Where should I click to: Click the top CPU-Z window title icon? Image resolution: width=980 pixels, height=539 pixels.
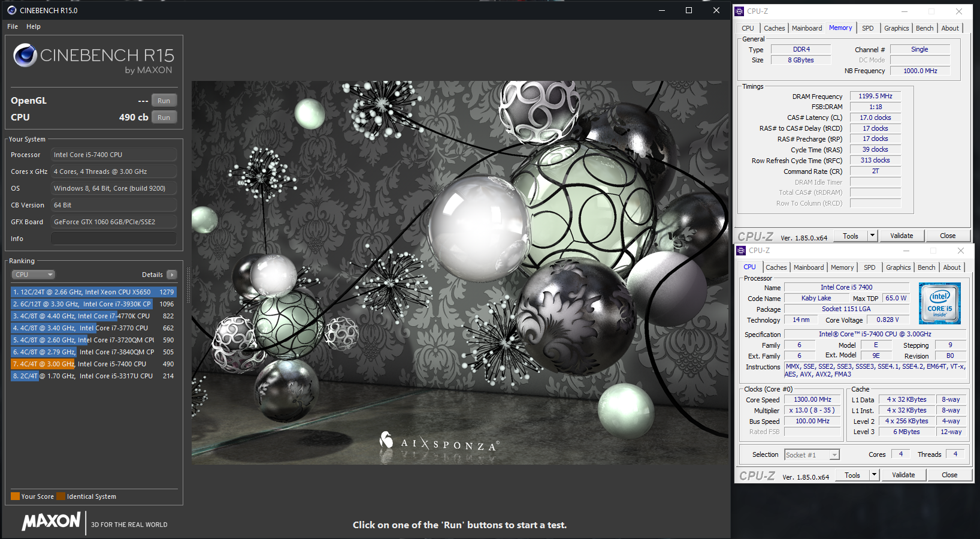(739, 11)
